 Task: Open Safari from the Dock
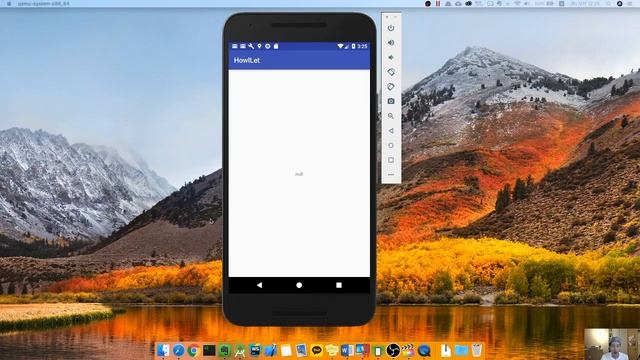click(178, 350)
